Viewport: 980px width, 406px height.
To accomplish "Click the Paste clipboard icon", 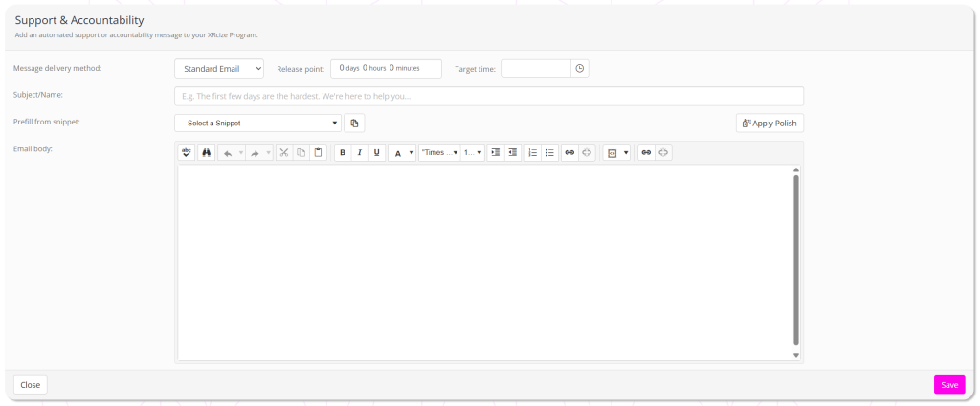I will point(318,152).
